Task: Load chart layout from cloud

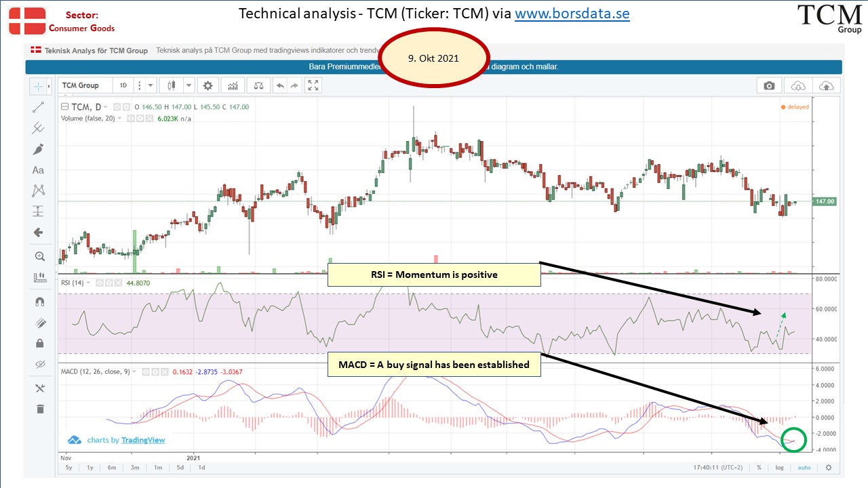Action: (x=798, y=85)
